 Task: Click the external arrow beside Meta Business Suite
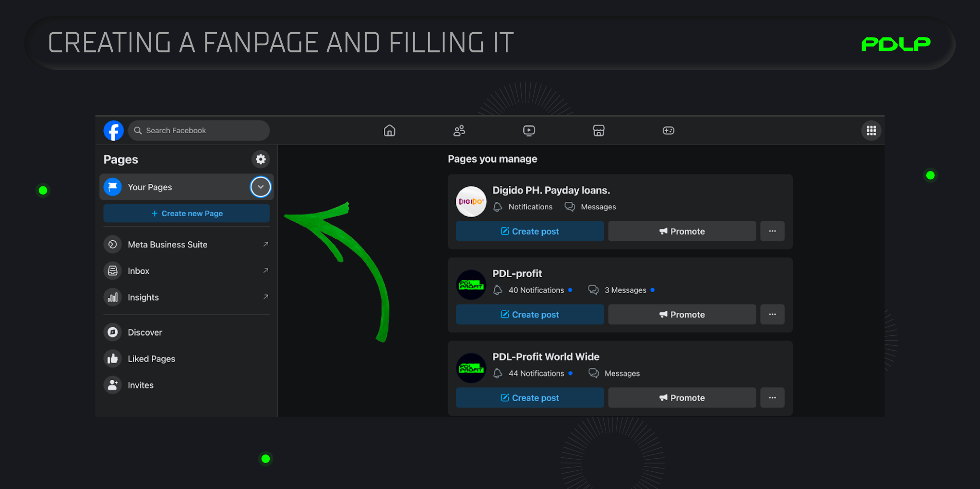pos(265,244)
